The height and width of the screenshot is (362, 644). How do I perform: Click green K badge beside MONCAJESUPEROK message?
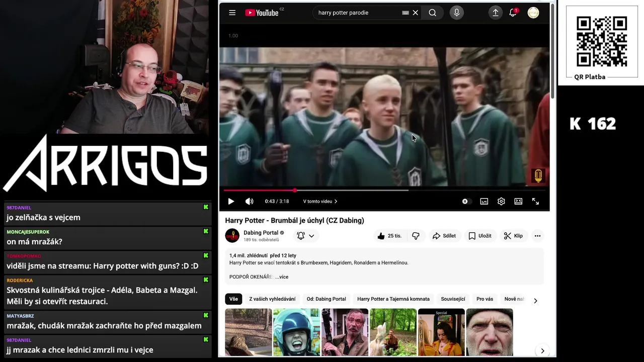(x=206, y=231)
